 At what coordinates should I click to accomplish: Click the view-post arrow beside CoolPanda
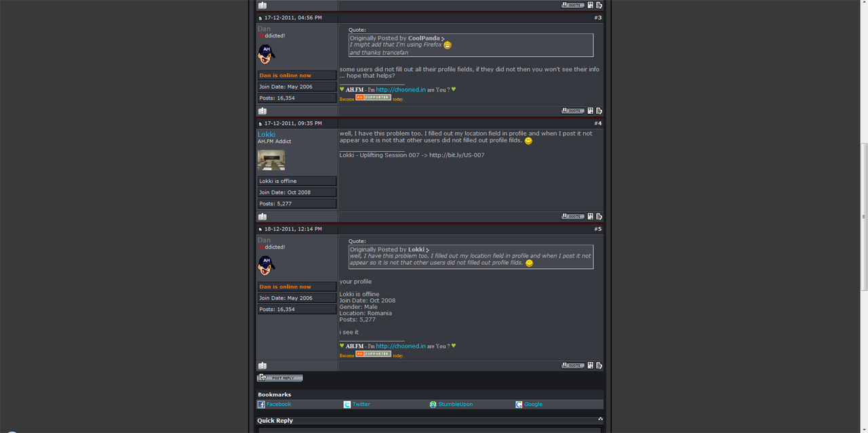pyautogui.click(x=443, y=39)
